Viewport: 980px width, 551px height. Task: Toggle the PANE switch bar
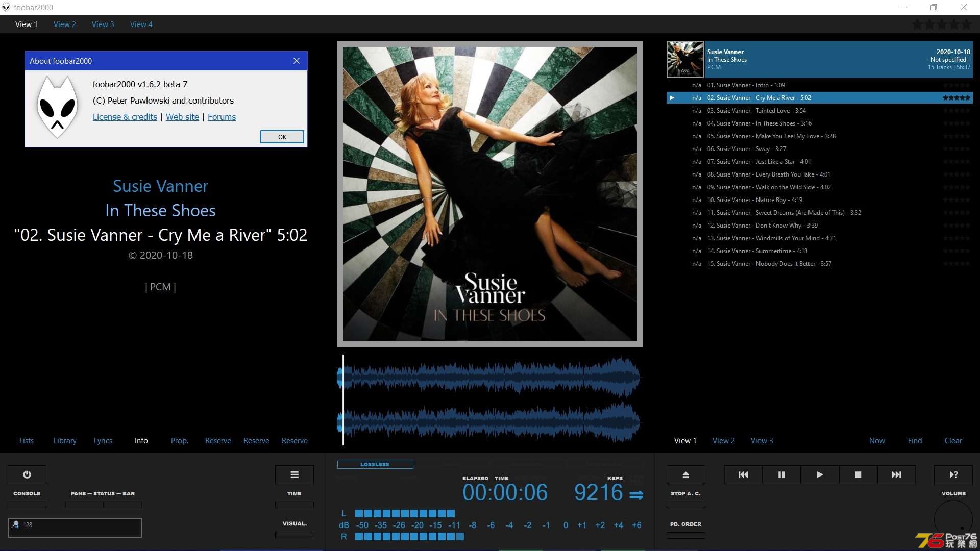[x=84, y=505]
